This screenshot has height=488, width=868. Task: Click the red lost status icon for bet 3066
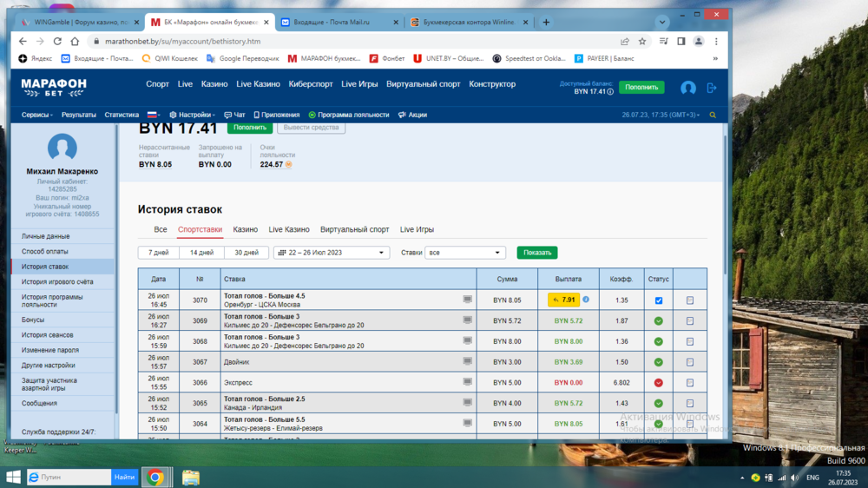coord(658,383)
